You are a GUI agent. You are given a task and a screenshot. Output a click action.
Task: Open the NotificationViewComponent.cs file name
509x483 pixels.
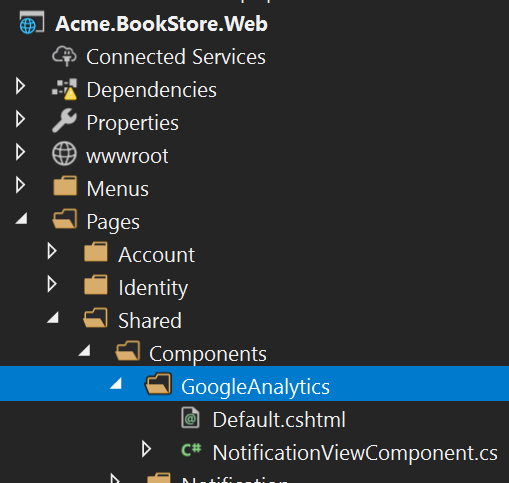pos(355,453)
